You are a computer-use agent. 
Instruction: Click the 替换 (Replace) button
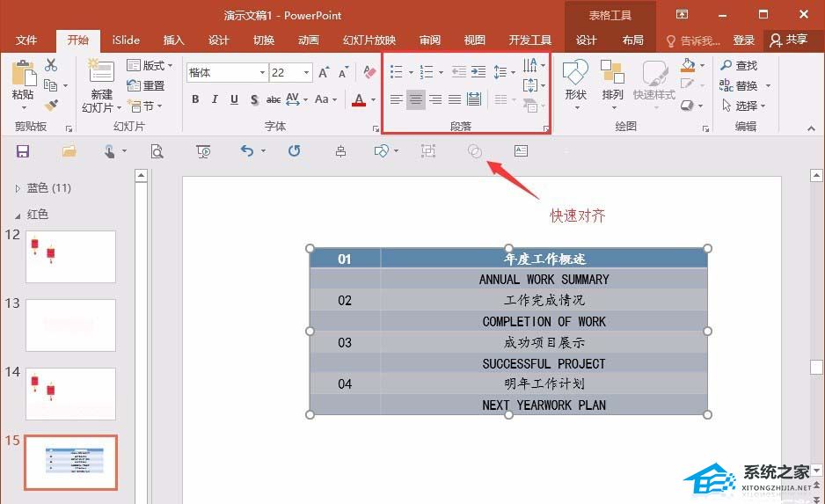(744, 85)
